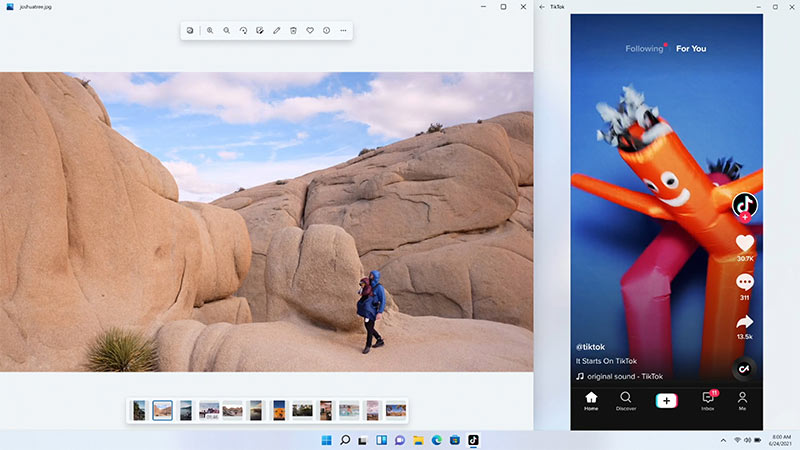The image size is (800, 450).
Task: Select the swimming pool thumbnail in filmstrip
Action: 349,410
